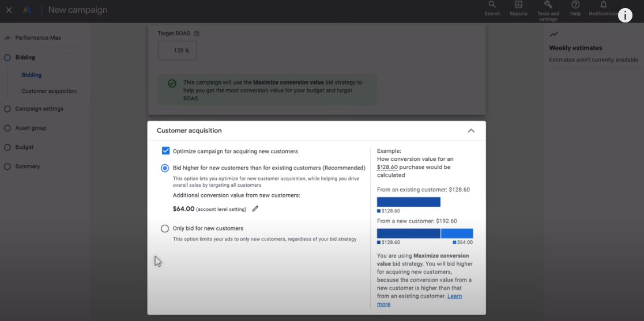Go to the Budget step
The image size is (644, 321).
pos(24,147)
